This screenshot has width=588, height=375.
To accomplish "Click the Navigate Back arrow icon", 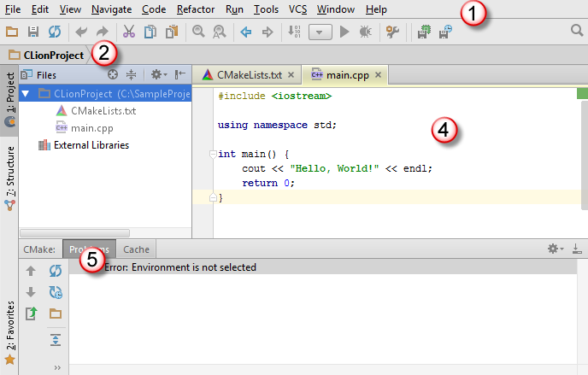I will point(246,32).
